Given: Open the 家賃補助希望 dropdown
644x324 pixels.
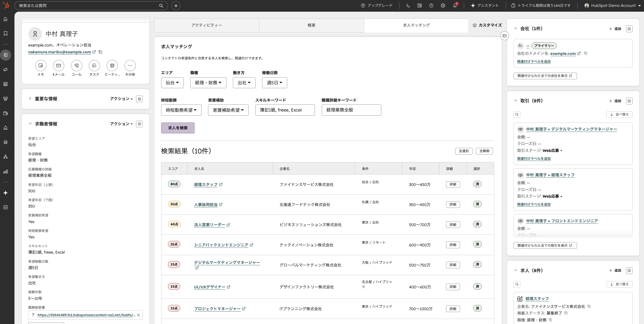Looking at the screenshot, I should pyautogui.click(x=228, y=110).
